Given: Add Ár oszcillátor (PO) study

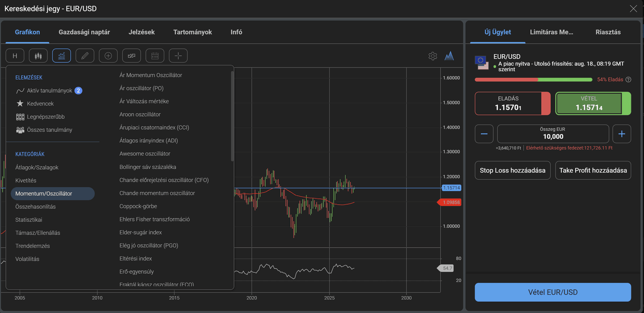Looking at the screenshot, I should tap(141, 88).
